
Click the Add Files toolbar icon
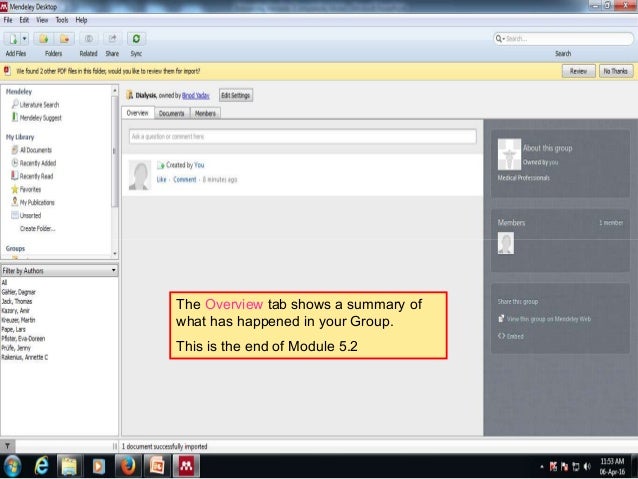[x=13, y=39]
